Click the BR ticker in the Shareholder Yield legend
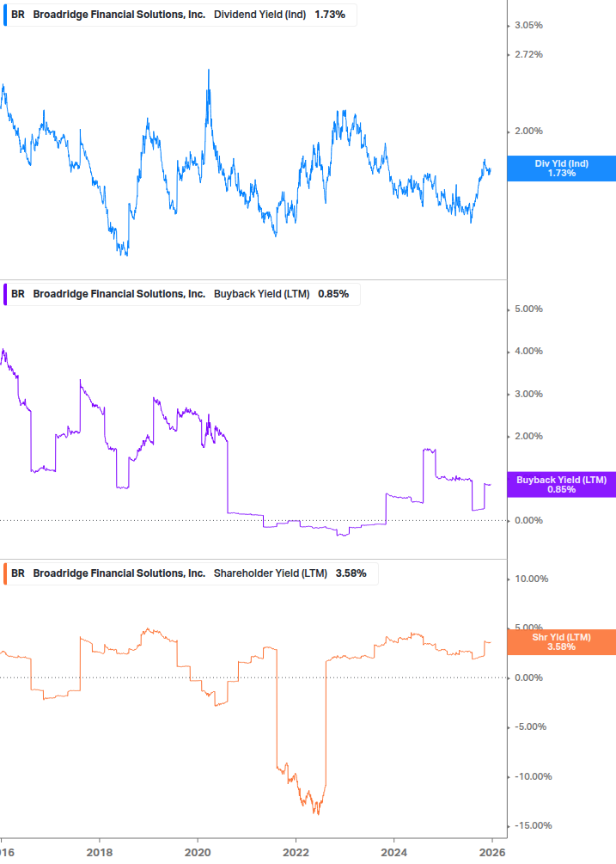 18,573
